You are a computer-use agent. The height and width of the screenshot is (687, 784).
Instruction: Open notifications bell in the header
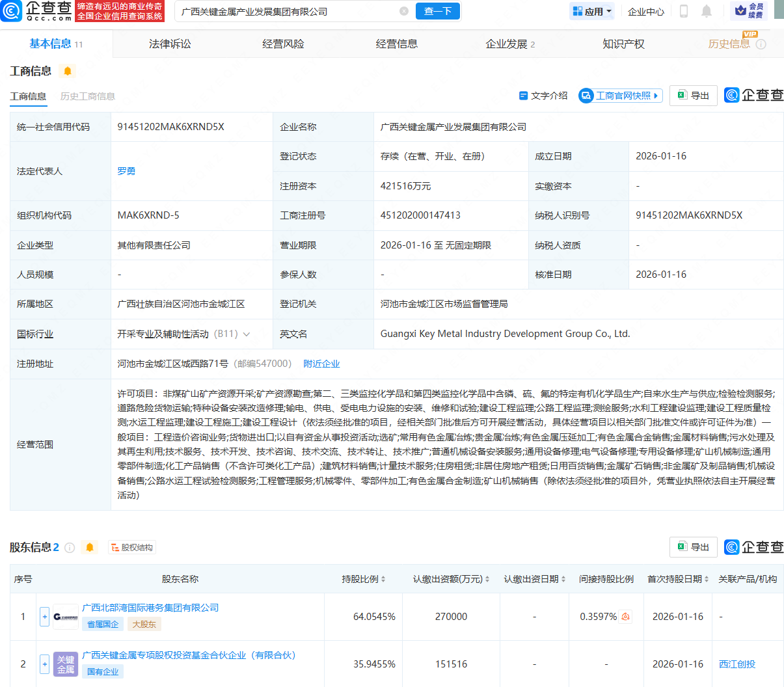707,11
